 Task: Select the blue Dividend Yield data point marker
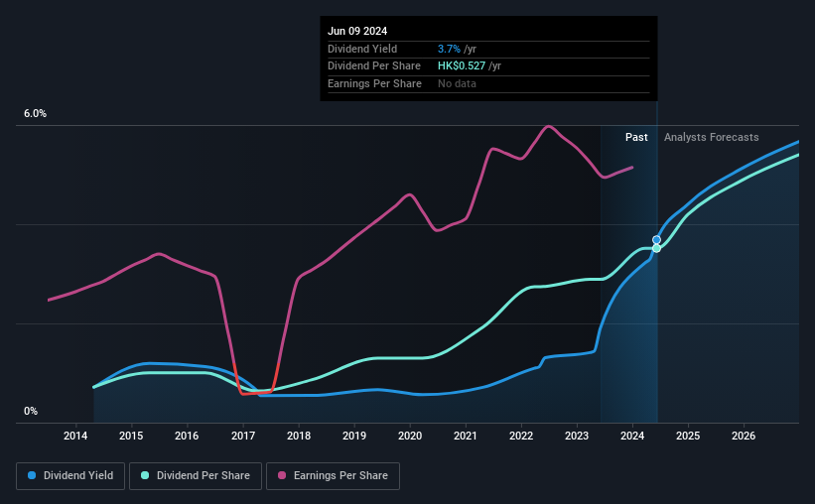[x=656, y=239]
